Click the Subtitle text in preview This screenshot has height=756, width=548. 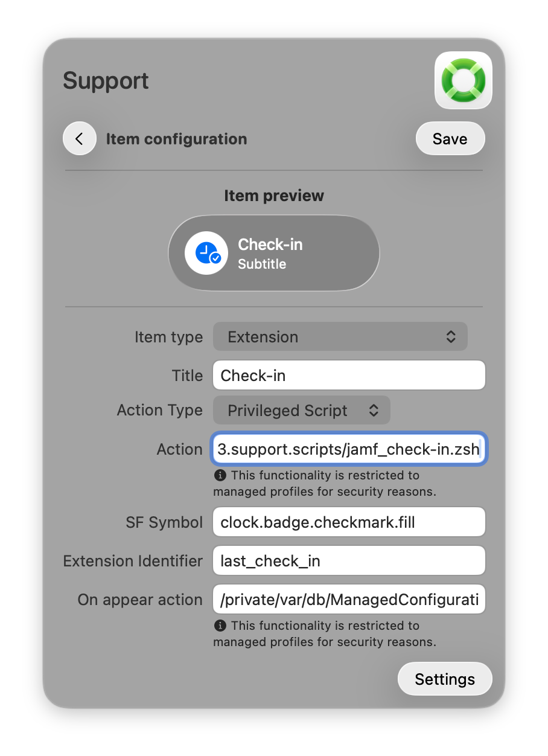point(262,264)
